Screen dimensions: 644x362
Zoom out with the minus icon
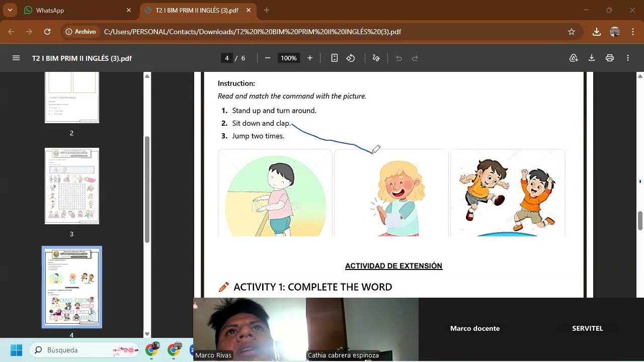268,58
